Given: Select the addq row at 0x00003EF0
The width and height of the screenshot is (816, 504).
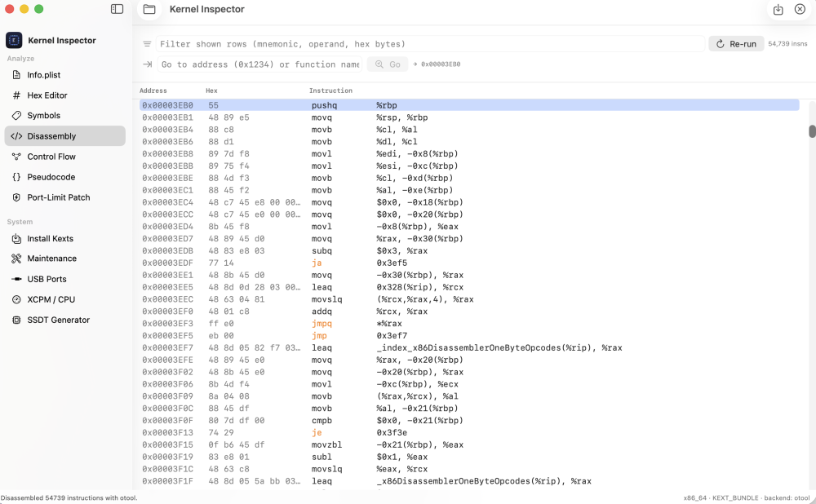Looking at the screenshot, I should (469, 312).
